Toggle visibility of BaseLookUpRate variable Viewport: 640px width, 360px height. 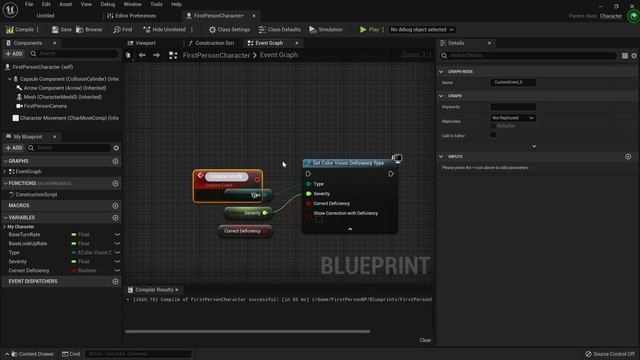117,243
